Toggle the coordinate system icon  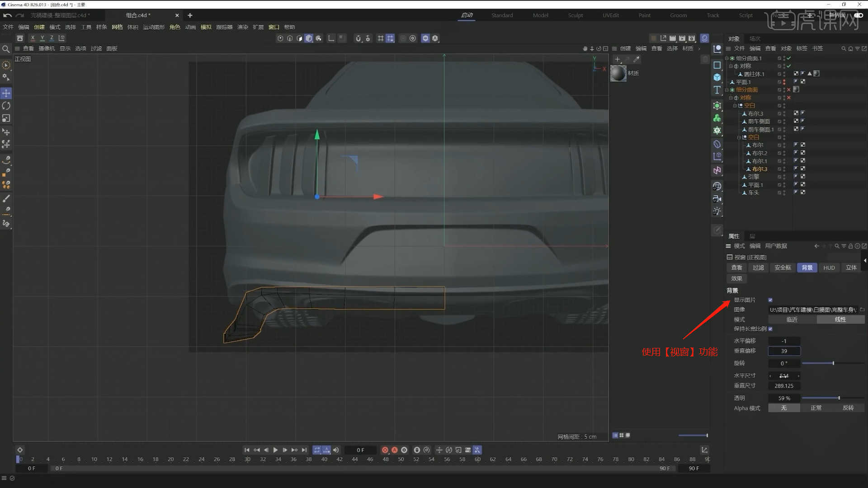tap(61, 38)
